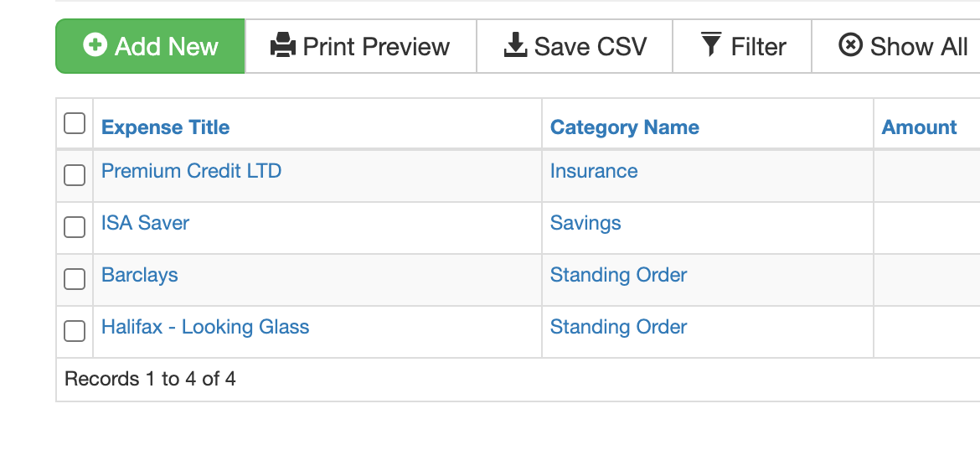The height and width of the screenshot is (471, 980).
Task: Open the Barclays expense record
Action: pyautogui.click(x=139, y=275)
